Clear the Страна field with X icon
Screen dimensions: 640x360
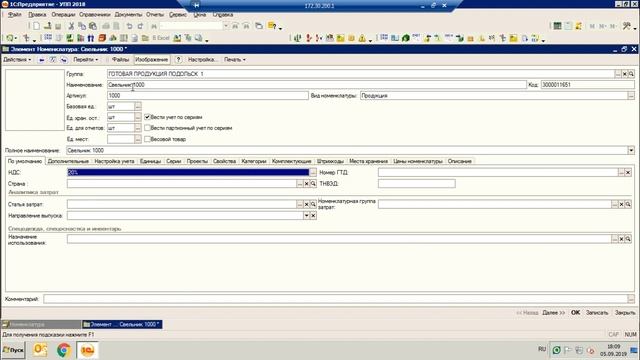click(x=307, y=184)
